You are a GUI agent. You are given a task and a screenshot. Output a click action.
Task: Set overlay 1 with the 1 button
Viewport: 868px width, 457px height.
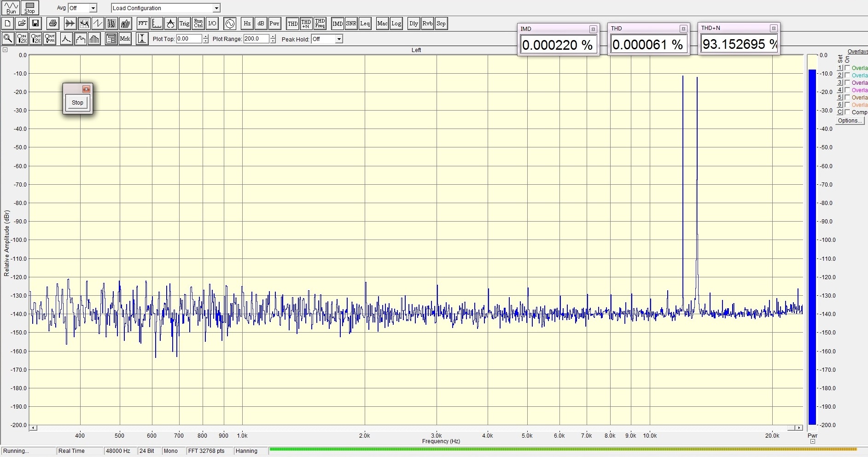coord(840,68)
